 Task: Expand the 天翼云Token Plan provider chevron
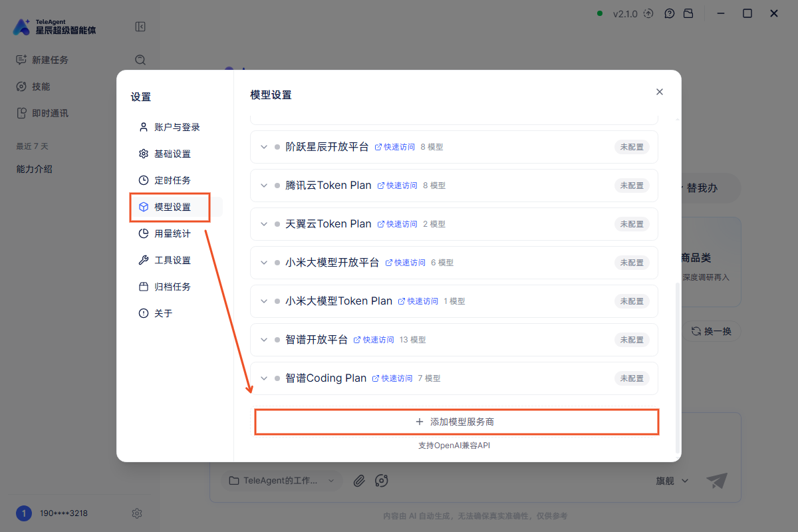click(x=264, y=224)
